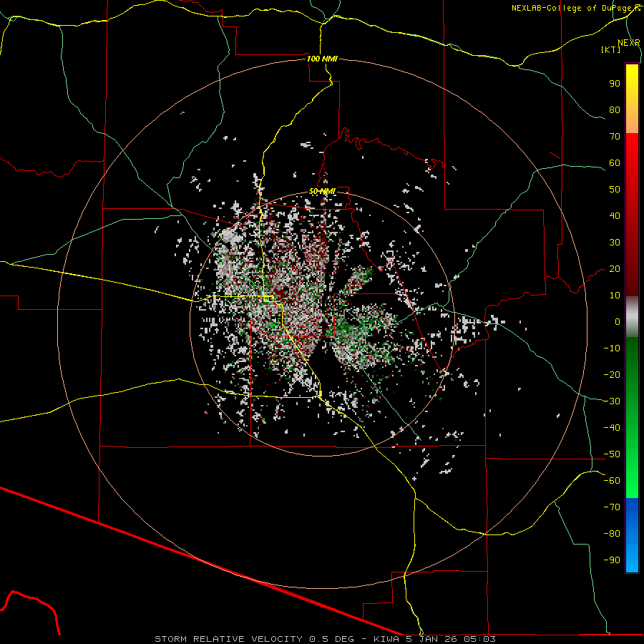Click the -20 legend value
The height and width of the screenshot is (644, 644).
(612, 375)
